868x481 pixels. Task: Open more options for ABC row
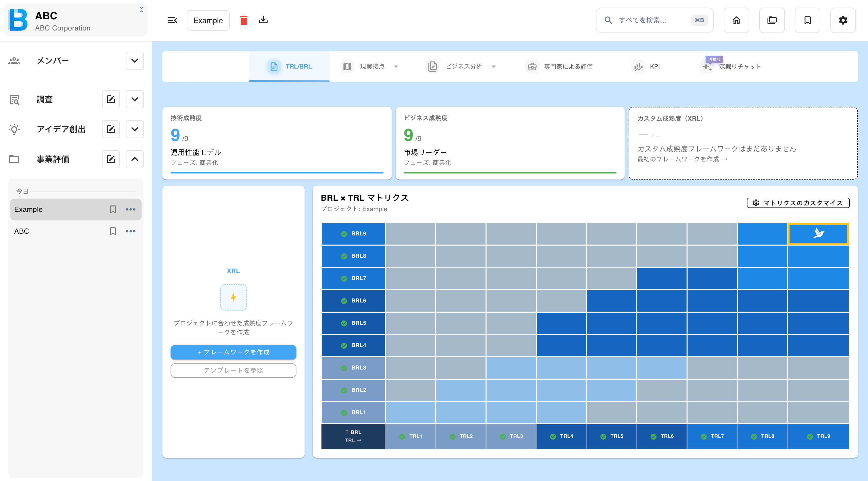(x=131, y=231)
